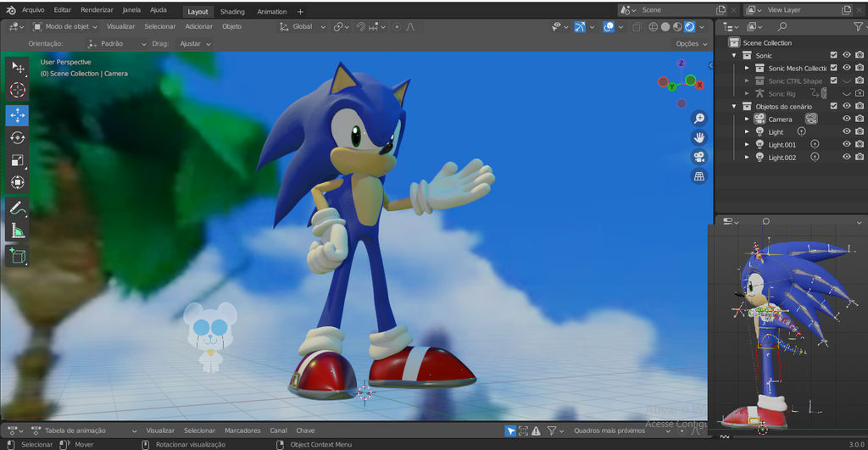Screen dimensions: 868x450
Task: Select the Annotate pencil tool
Action: point(18,208)
